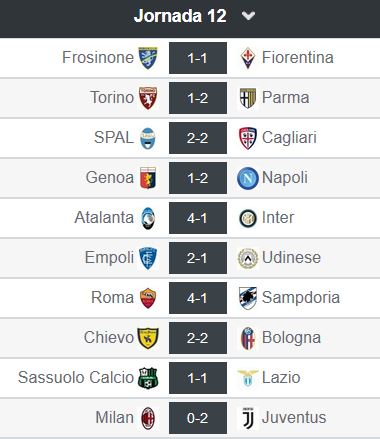The image size is (380, 439).
Task: Expand the Jornada 12 dropdown chevron
Action: pos(248,16)
